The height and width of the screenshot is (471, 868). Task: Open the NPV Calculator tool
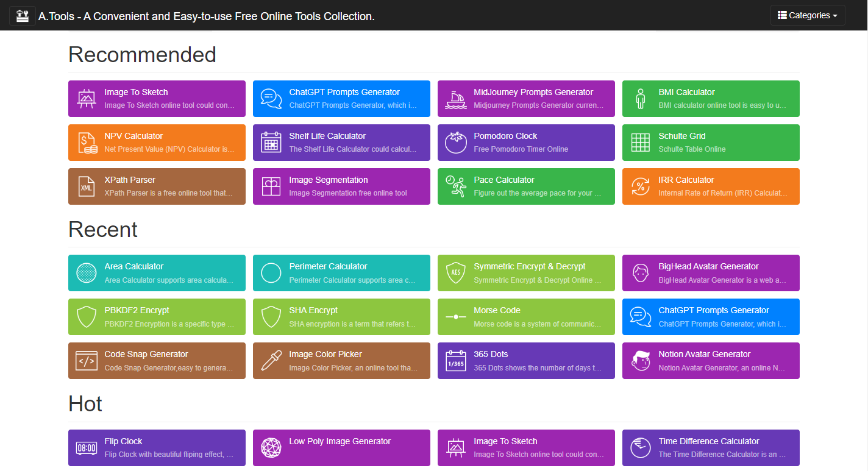click(x=157, y=143)
